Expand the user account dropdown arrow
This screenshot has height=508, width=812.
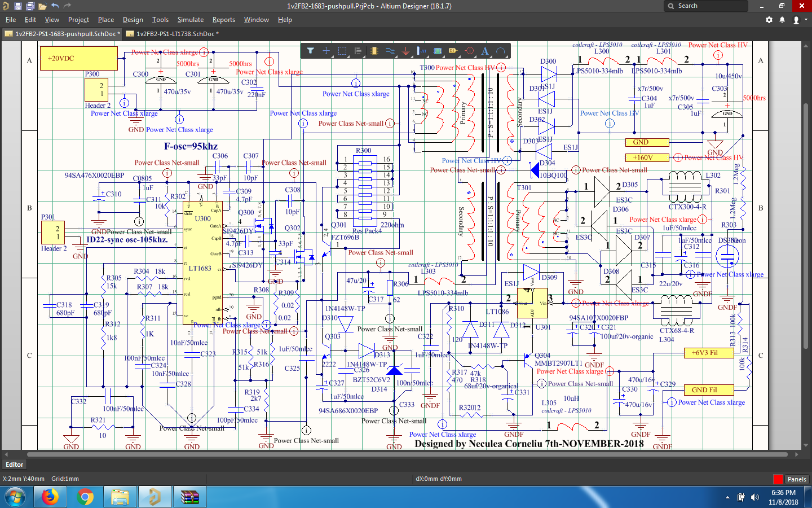coord(806,20)
